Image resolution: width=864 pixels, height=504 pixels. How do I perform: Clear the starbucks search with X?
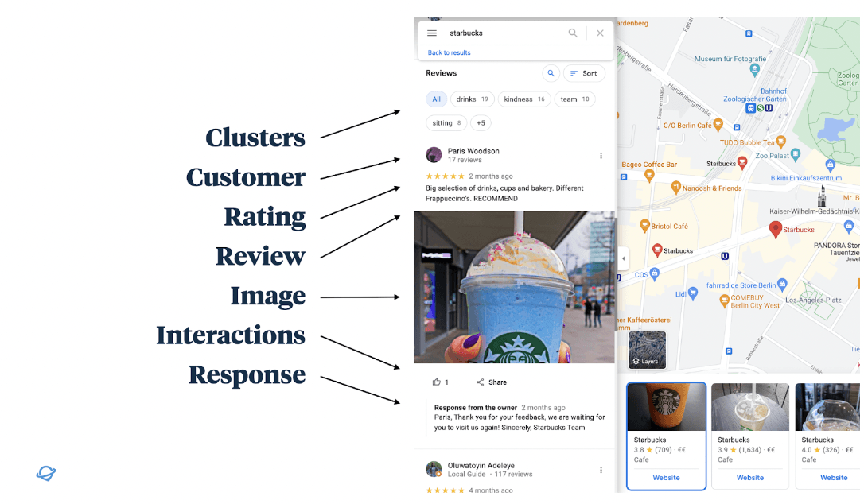click(x=600, y=33)
